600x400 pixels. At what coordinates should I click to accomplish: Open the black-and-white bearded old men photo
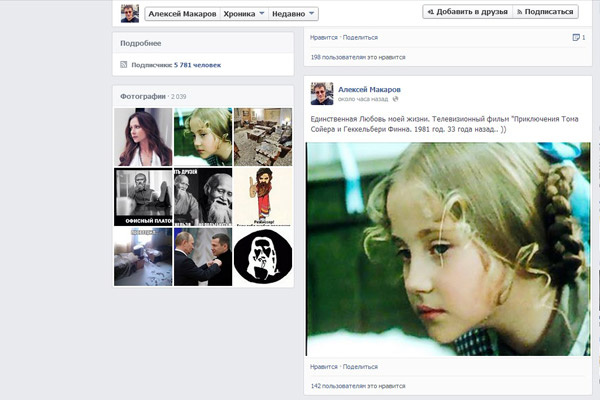pyautogui.click(x=203, y=197)
